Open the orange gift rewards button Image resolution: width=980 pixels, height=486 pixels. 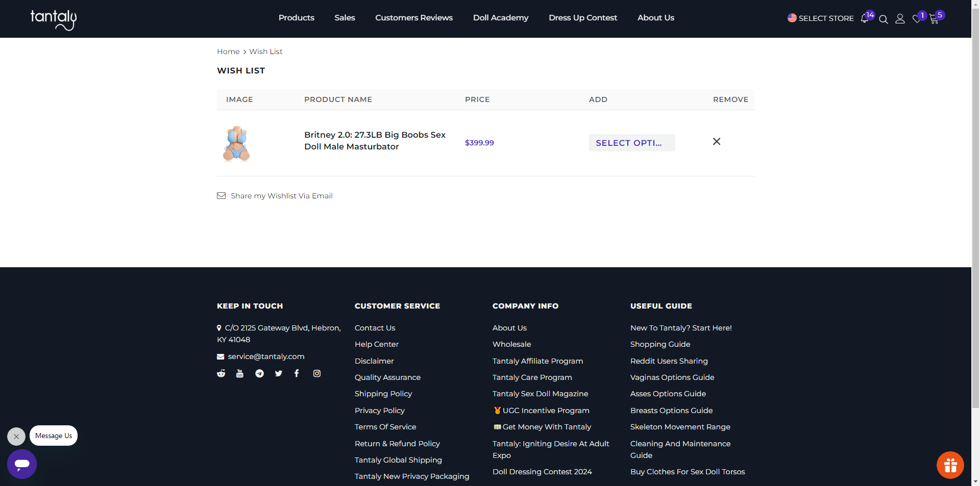coord(950,465)
